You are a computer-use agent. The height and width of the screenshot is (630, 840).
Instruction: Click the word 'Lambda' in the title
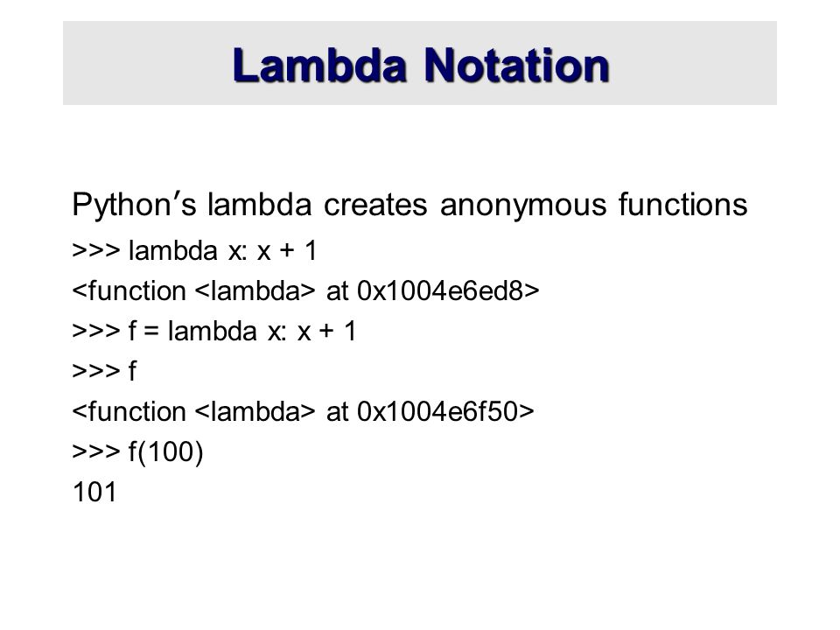coord(320,66)
